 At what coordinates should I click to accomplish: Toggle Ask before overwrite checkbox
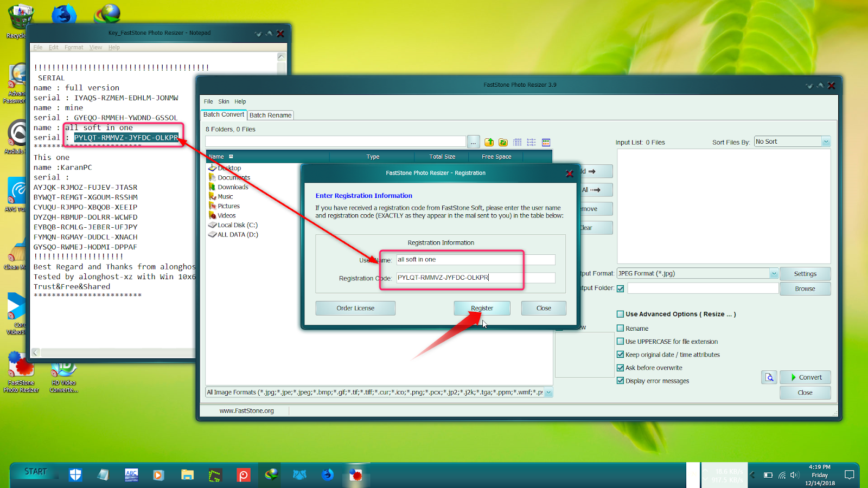(620, 368)
